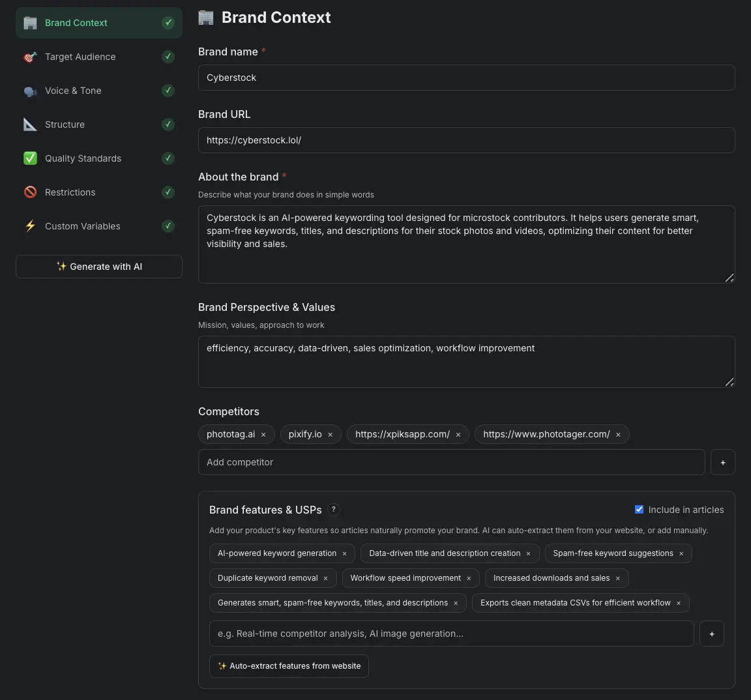Click the Workflow speed improvement tag text
Image resolution: width=751 pixels, height=700 pixels.
click(405, 578)
